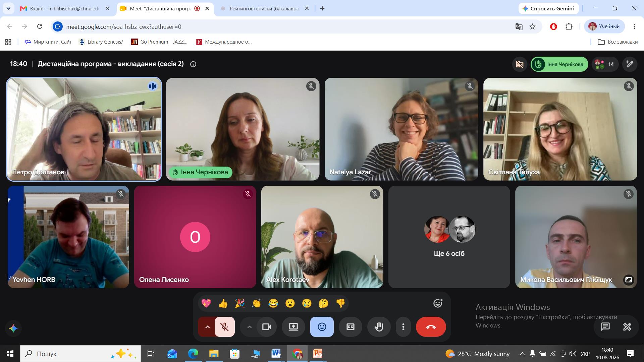Viewport: 644px width, 362px height.
Task: Open the Chrome tab search dropdown
Action: pyautogui.click(x=8, y=8)
